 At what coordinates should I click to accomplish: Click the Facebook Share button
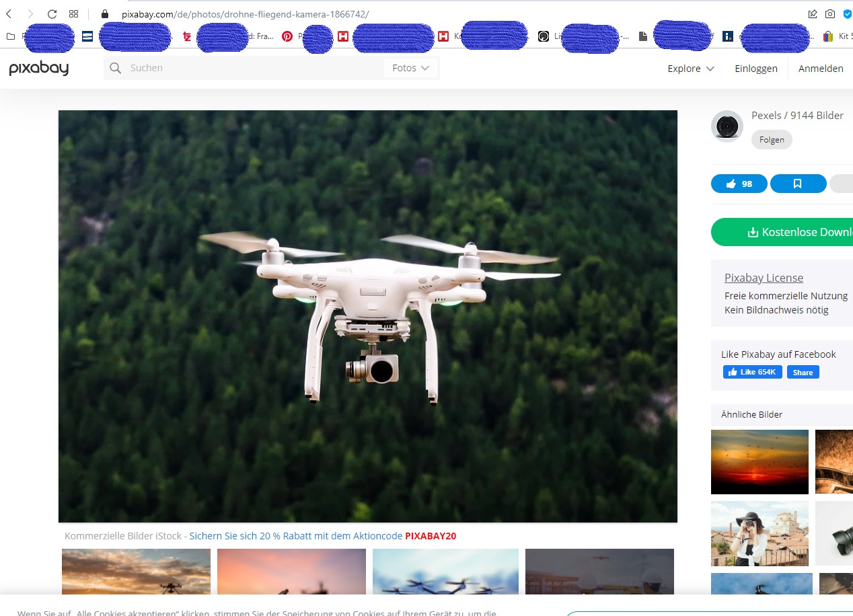[x=803, y=373]
